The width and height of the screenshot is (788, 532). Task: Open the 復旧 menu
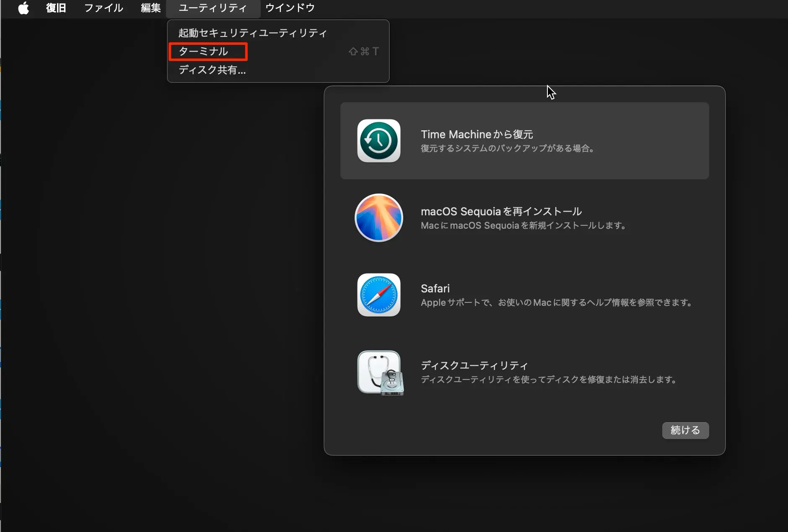click(56, 8)
